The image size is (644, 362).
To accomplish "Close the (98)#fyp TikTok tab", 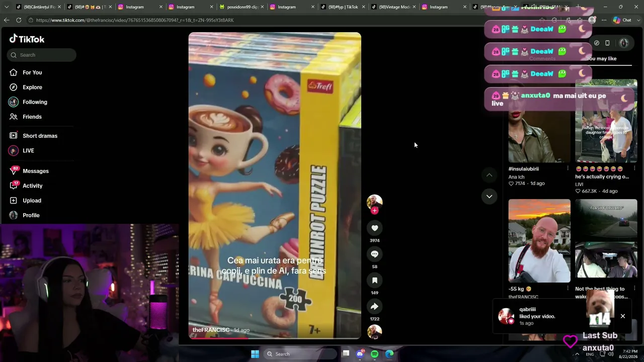I will pos(363,7).
